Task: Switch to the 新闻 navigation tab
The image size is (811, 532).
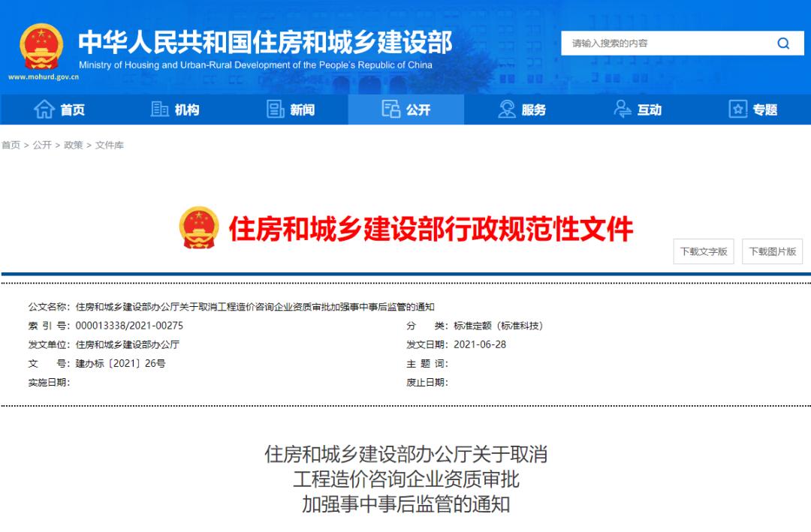Action: tap(294, 110)
